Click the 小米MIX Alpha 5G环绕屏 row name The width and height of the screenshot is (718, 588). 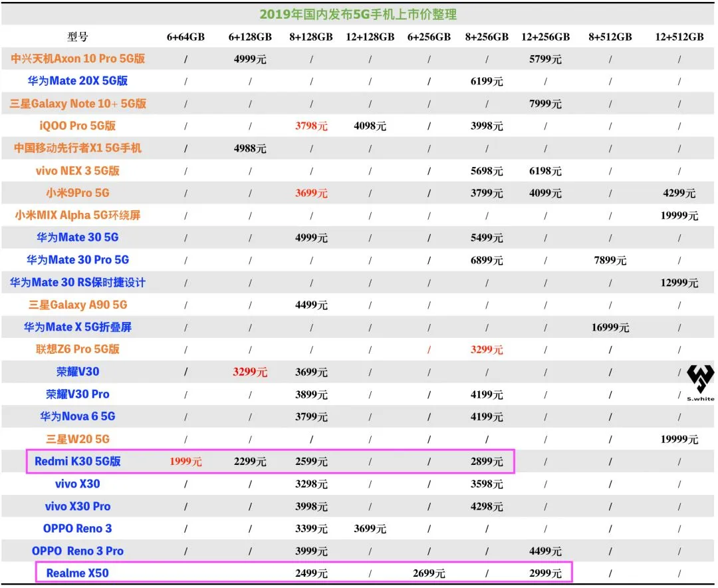[x=78, y=215]
